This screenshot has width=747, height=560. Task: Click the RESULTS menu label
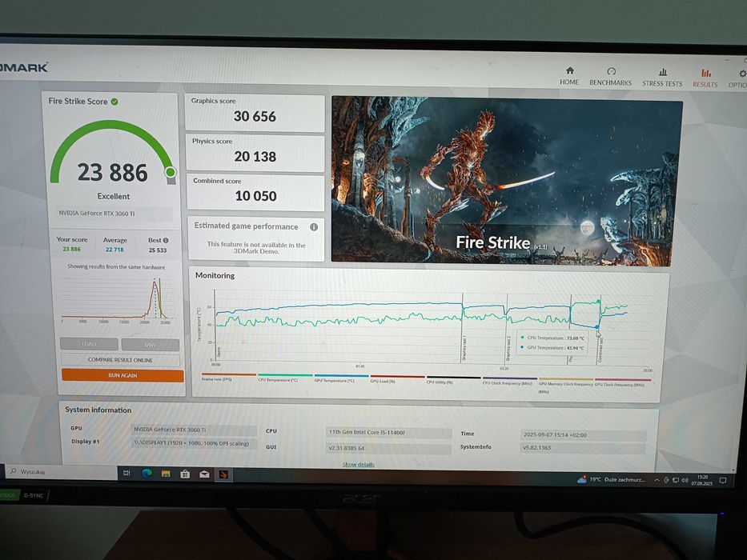(x=705, y=84)
